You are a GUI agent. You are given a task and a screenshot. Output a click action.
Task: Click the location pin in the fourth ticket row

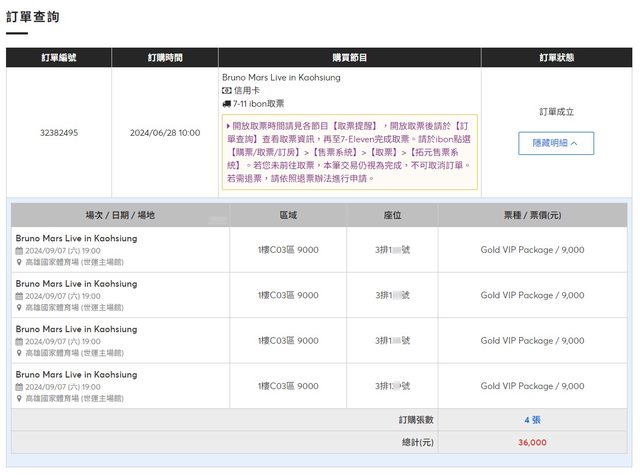pos(20,398)
